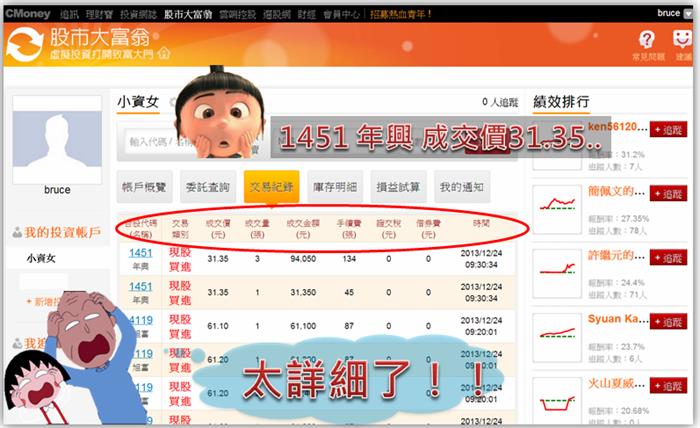Open 投資網誌 in the top navigation
Screen dimensions: 700x428
[x=138, y=14]
